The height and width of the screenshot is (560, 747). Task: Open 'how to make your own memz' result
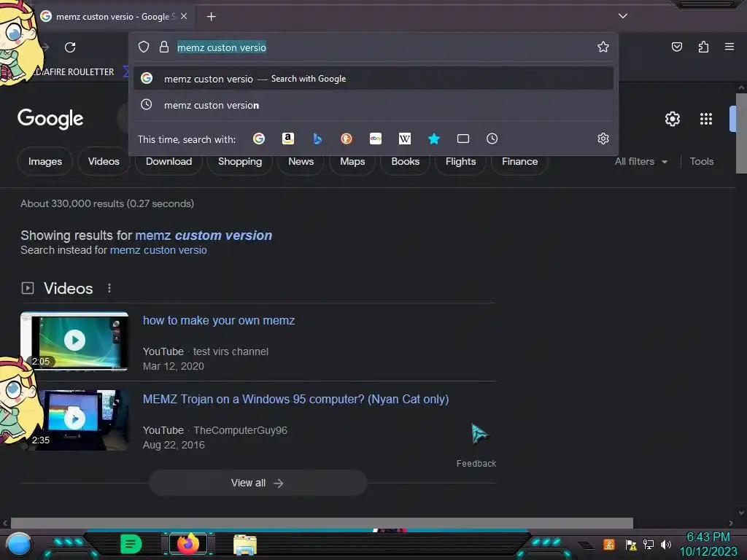(x=219, y=321)
